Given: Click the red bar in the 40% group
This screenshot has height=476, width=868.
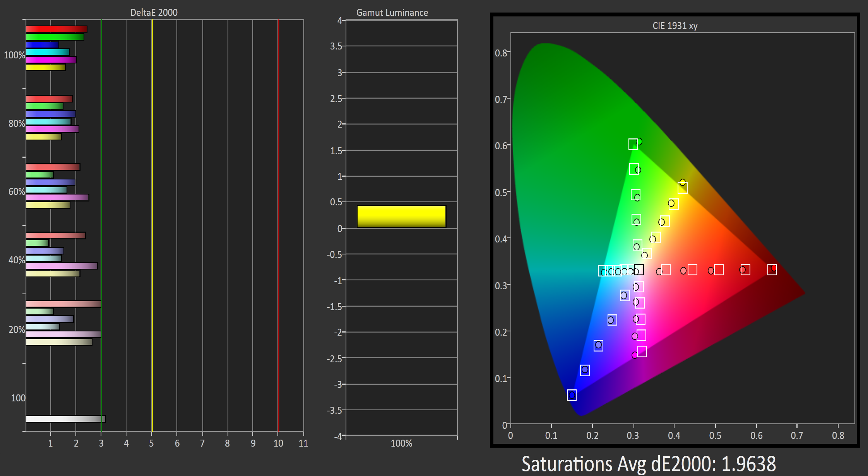Looking at the screenshot, I should pyautogui.click(x=56, y=235).
